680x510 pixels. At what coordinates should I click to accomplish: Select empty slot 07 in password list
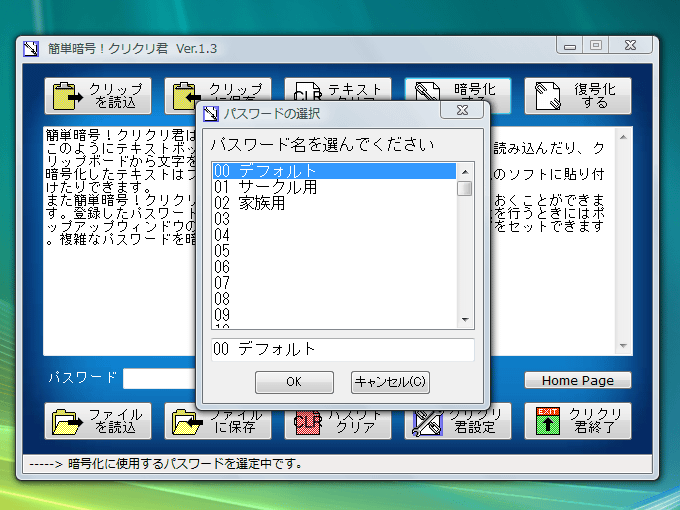point(334,283)
